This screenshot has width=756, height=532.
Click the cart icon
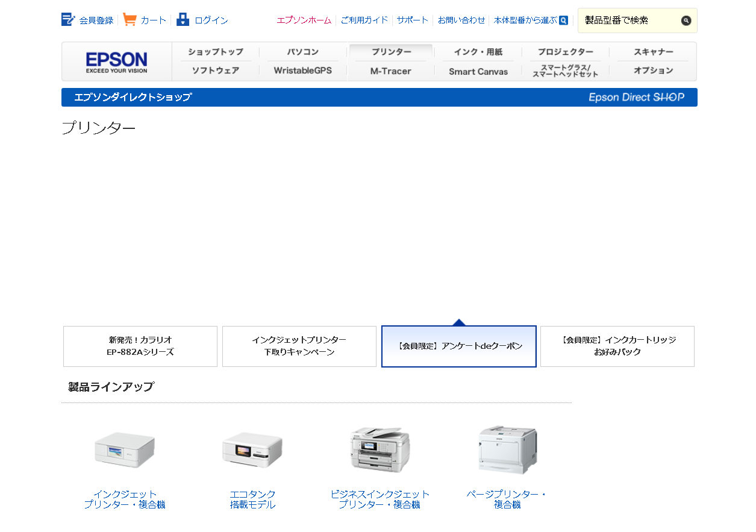[x=128, y=19]
